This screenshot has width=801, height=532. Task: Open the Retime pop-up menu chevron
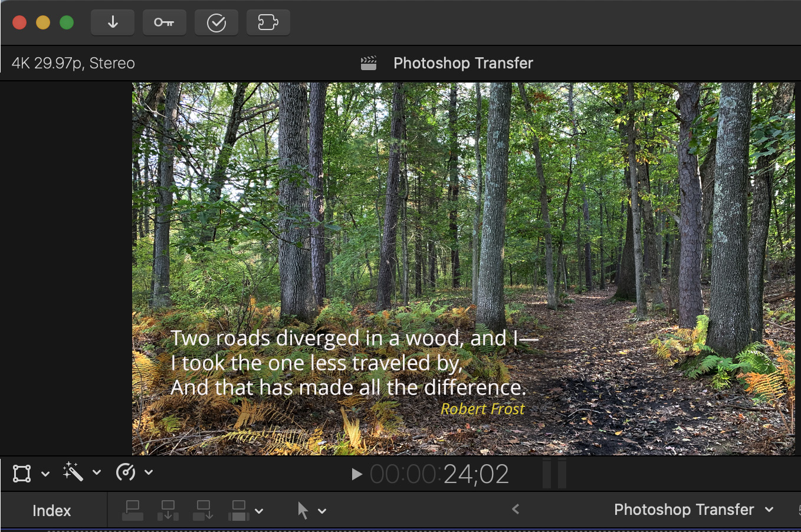(x=149, y=472)
